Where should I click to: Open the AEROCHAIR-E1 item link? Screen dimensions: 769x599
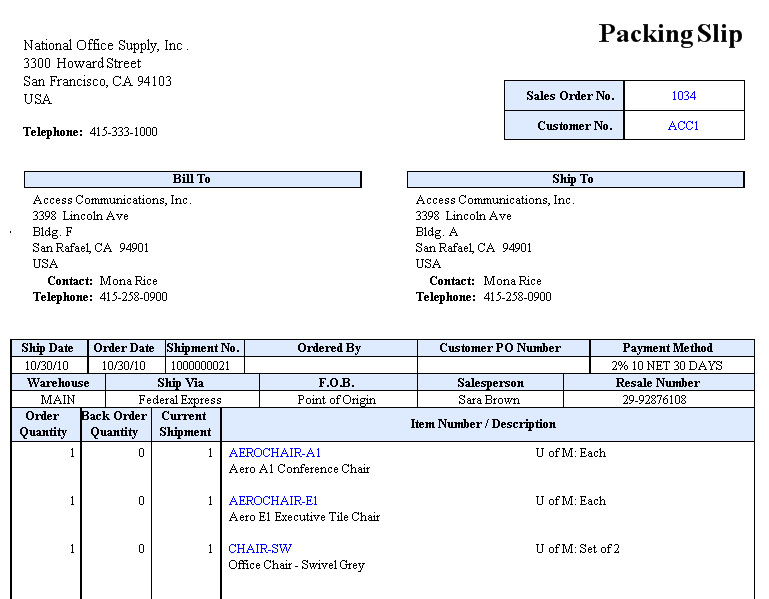[x=274, y=501]
